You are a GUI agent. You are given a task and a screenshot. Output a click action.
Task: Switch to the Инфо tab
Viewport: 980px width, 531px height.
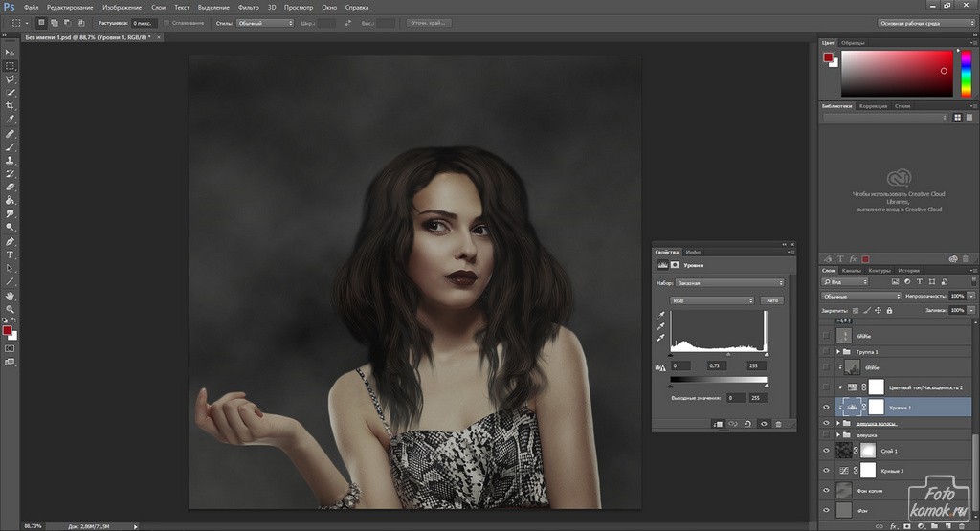[x=693, y=252]
